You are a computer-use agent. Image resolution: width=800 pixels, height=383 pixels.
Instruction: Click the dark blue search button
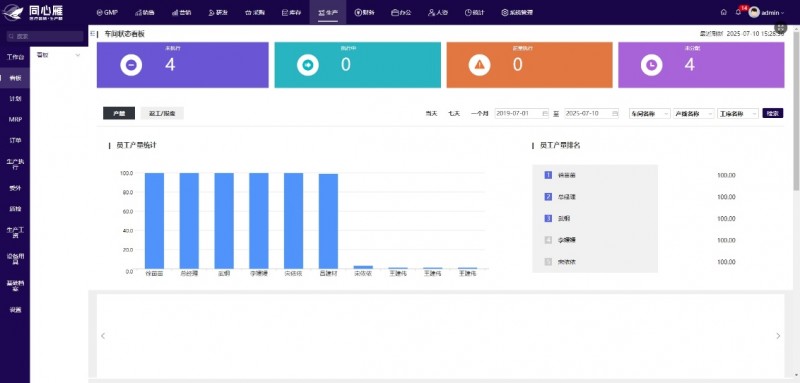773,113
